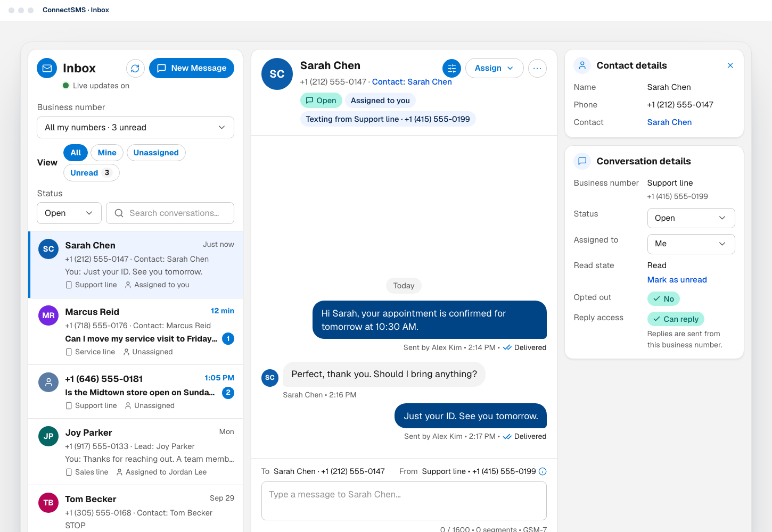Click the info icon beside Support line number
Viewport: 772px width, 532px height.
(x=543, y=471)
